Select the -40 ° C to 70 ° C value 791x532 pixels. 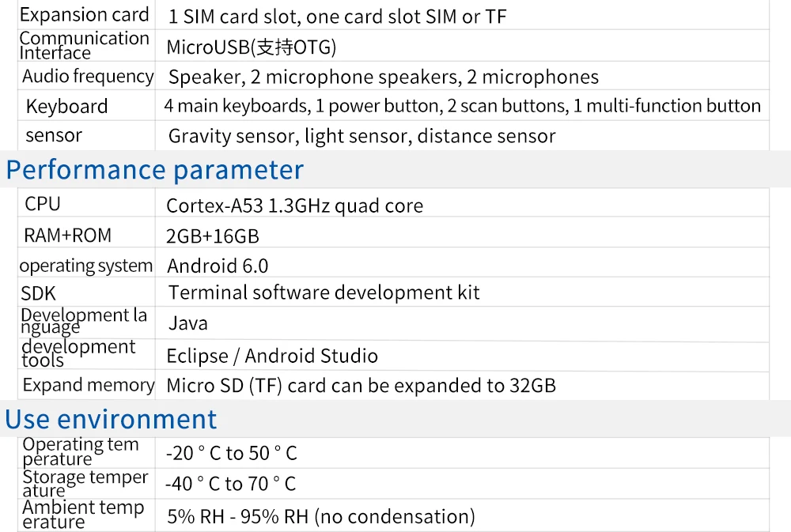tap(230, 484)
